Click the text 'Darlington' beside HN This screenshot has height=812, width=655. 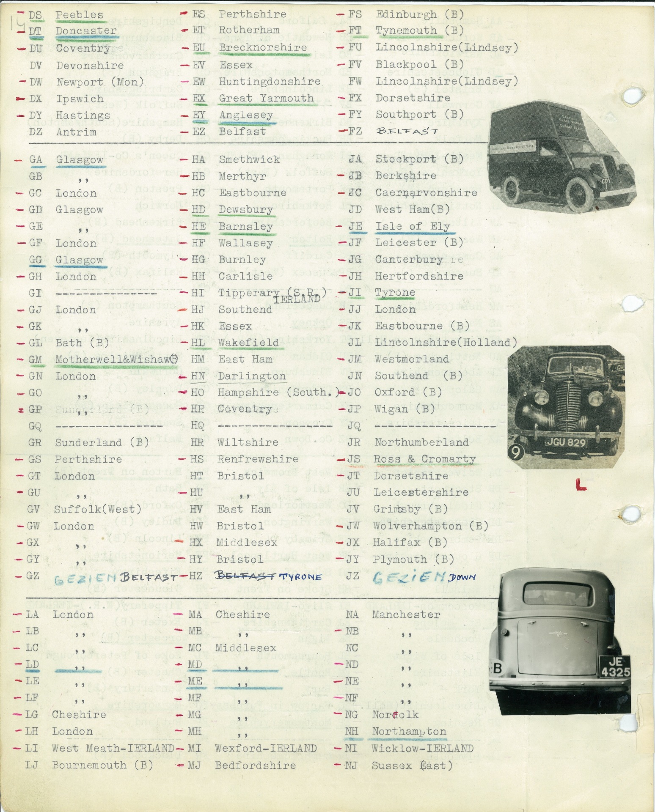tap(251, 376)
